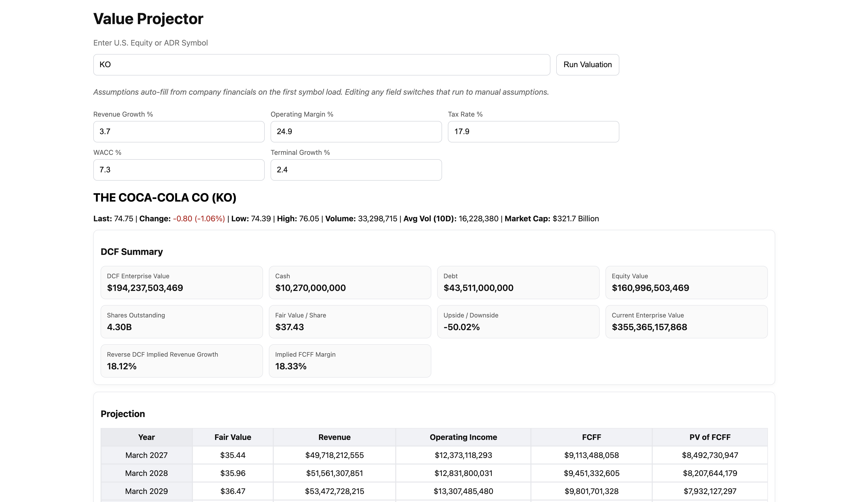Select the Upside / Downside card
868x502 pixels.
pyautogui.click(x=518, y=322)
